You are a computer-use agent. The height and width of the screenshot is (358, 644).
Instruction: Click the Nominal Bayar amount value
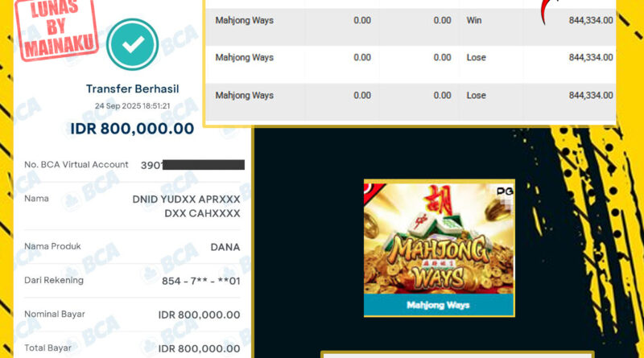pos(199,315)
